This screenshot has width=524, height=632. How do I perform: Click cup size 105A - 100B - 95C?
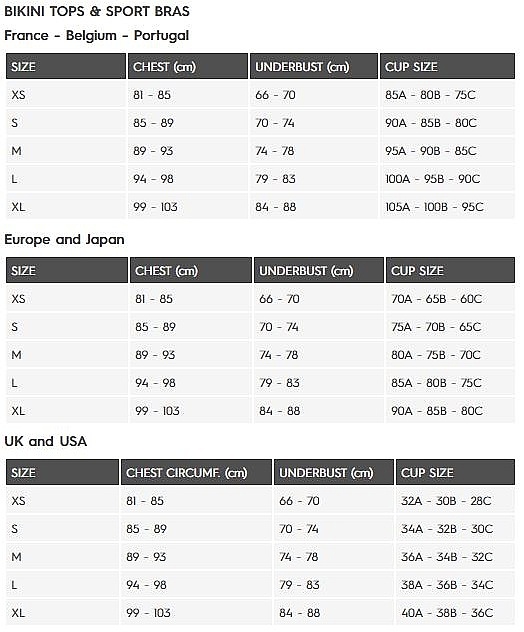pyautogui.click(x=434, y=207)
